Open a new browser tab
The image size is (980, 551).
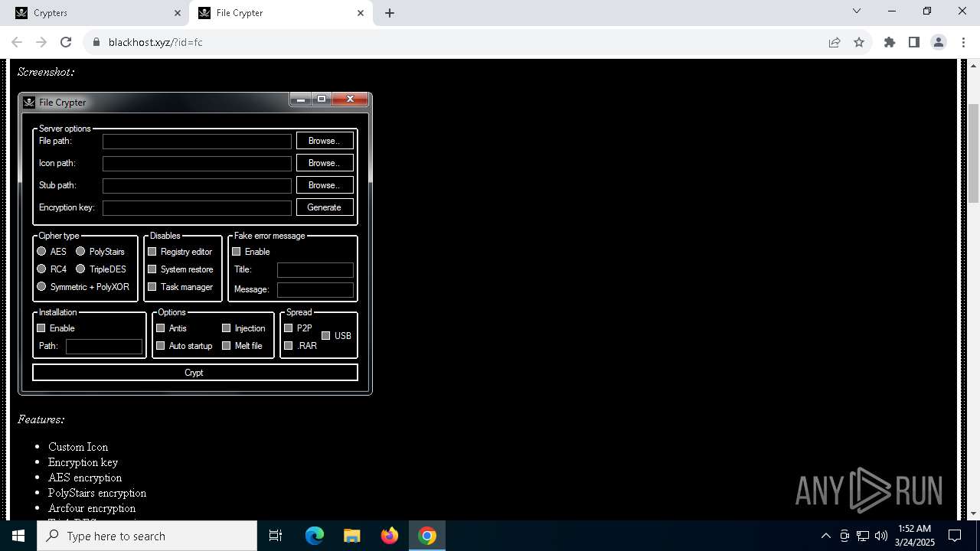390,13
